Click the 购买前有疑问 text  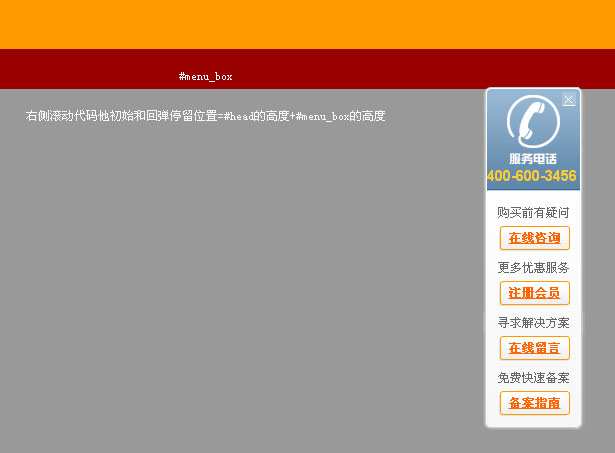point(533,213)
